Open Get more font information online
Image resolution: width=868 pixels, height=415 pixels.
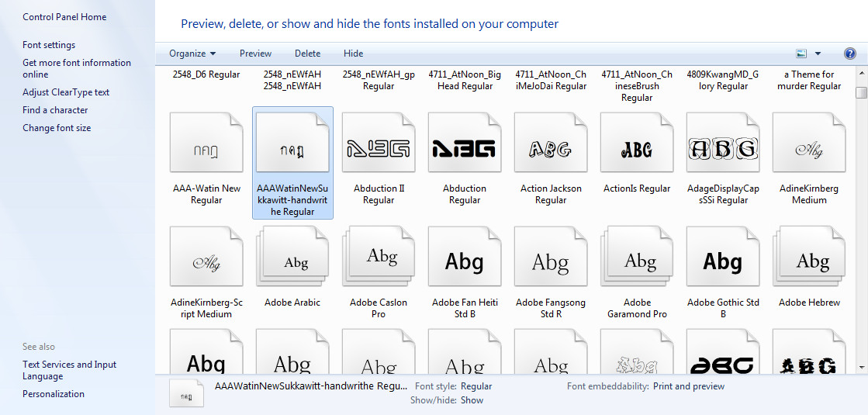click(x=76, y=68)
